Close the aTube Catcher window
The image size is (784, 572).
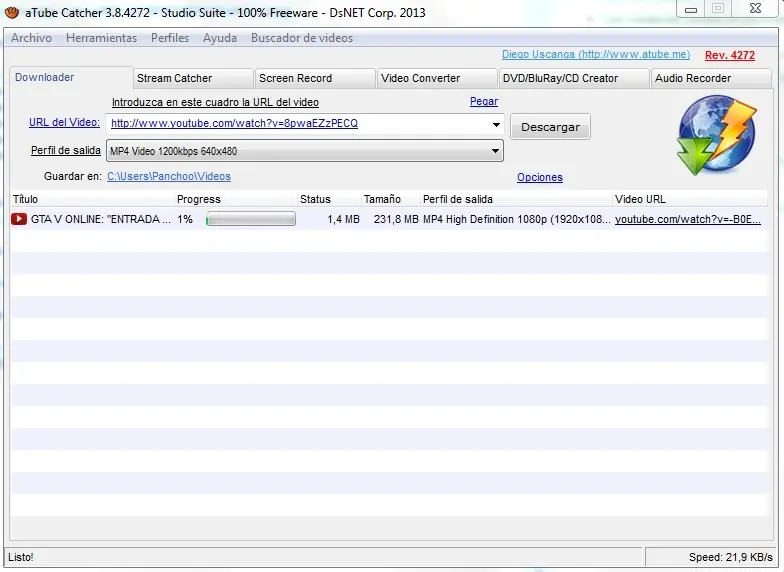click(756, 8)
